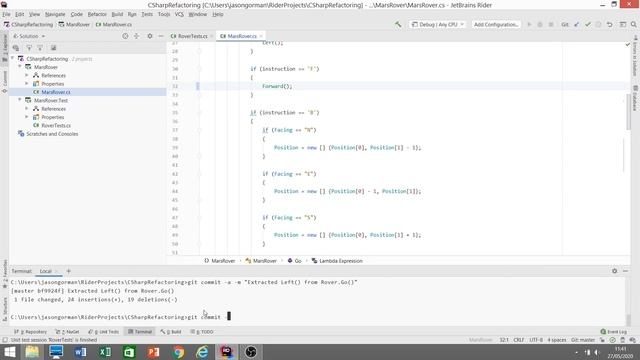Viewport: 640px width, 360px height.
Task: Click the Git rollback undo arrow icon
Action: tap(609, 24)
